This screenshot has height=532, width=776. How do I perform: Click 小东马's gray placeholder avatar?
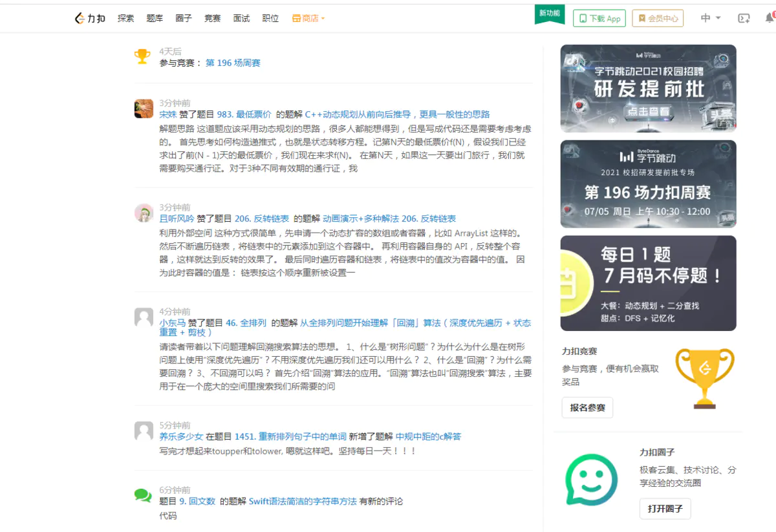pyautogui.click(x=144, y=317)
